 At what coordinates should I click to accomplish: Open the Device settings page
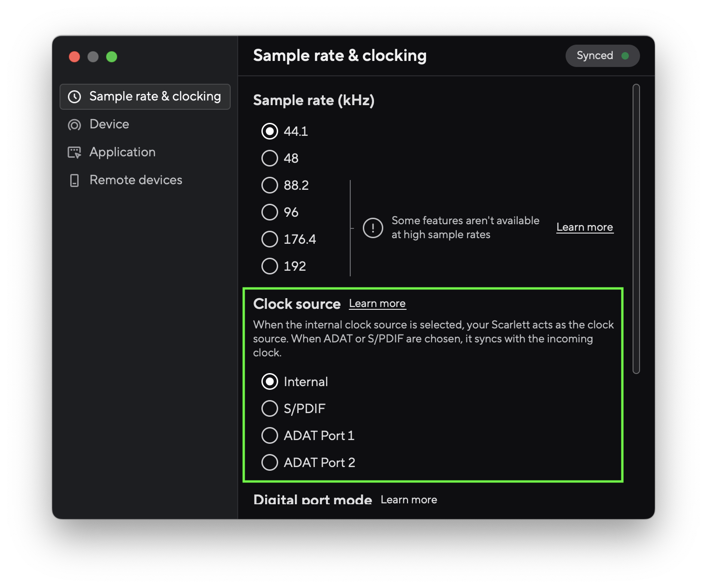pos(109,124)
